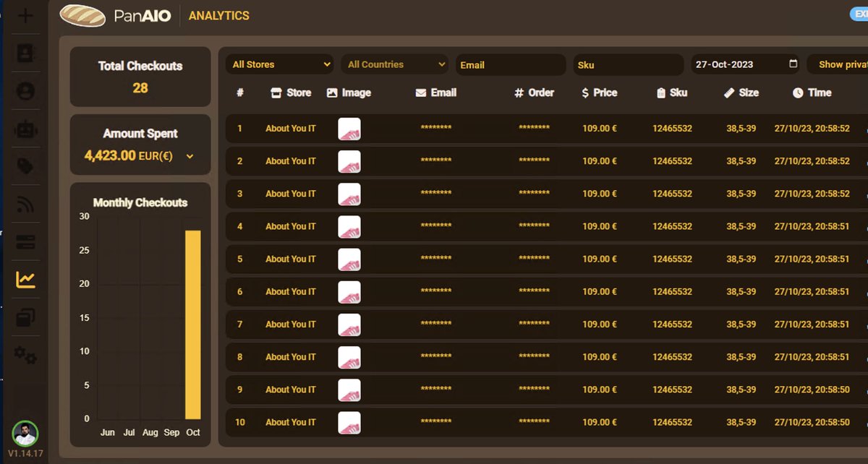Screen dimensions: 868x464
Task: Click the Oct label on chart axis
Action: [x=193, y=432]
